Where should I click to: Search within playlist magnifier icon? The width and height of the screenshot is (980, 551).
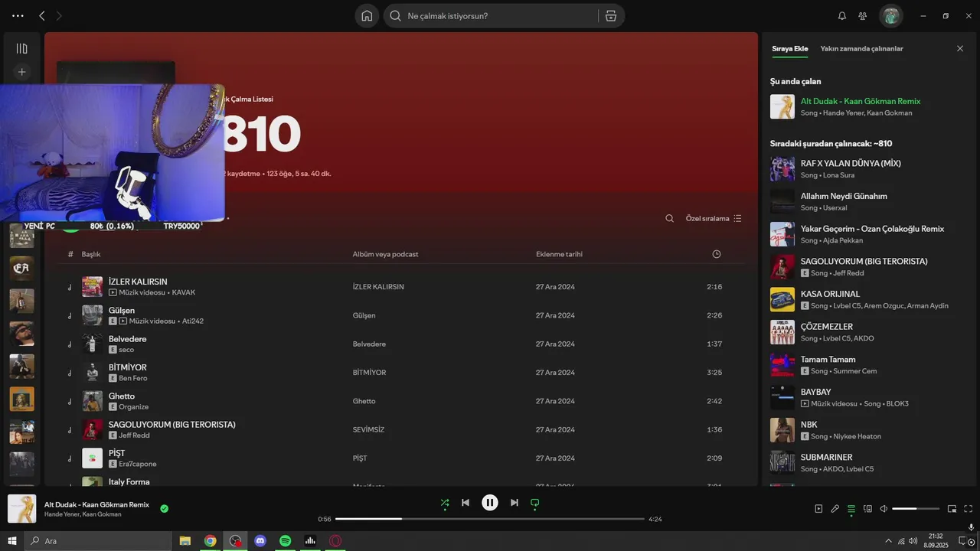pyautogui.click(x=669, y=218)
